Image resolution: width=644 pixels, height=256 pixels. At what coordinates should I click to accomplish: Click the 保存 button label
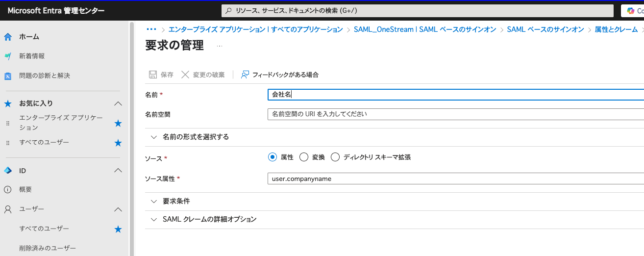click(167, 75)
